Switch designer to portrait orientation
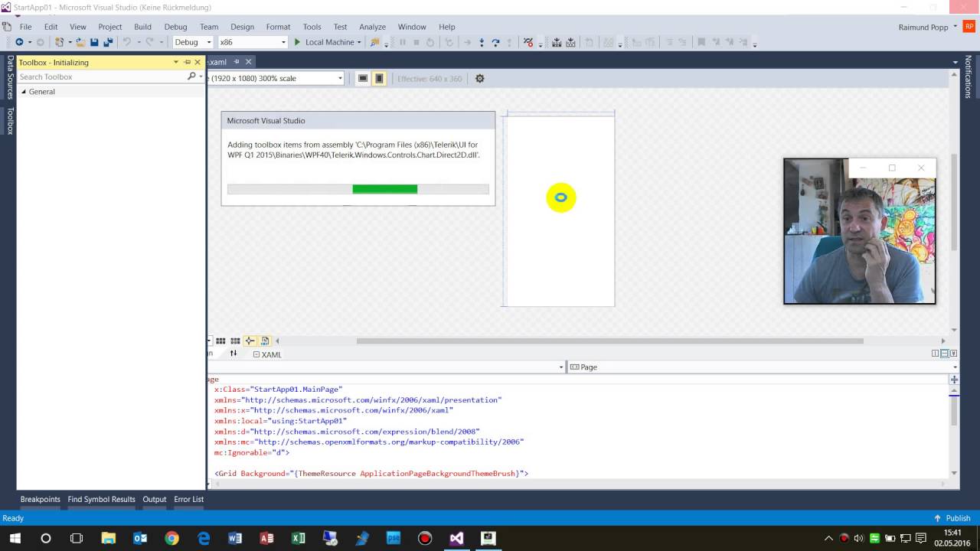Viewport: 980px width, 551px height. 379,78
